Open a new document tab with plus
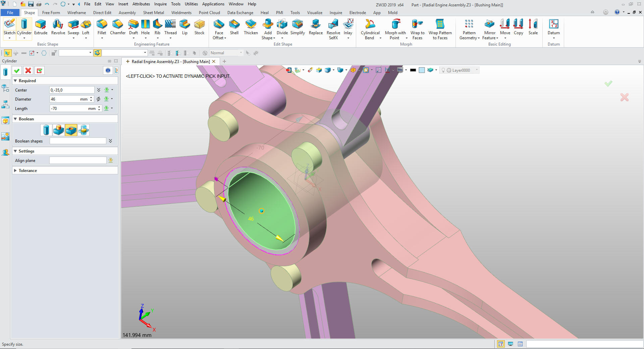The height and width of the screenshot is (349, 644). [x=224, y=61]
